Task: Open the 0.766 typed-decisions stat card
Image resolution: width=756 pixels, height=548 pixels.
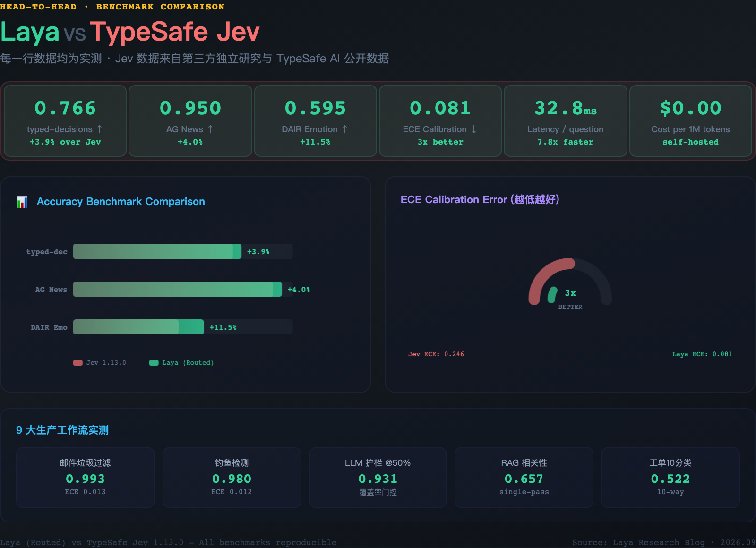Action: pos(65,121)
